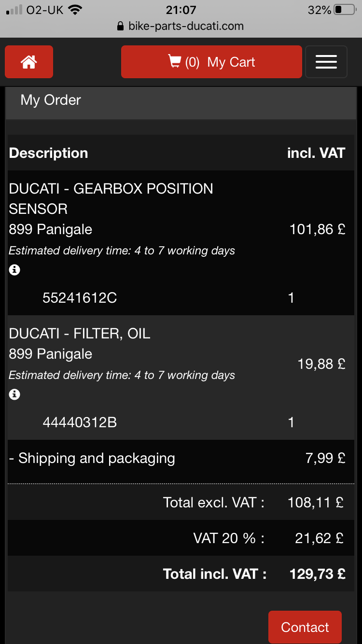
Task: Open the hamburger navigation menu
Action: coord(326,62)
